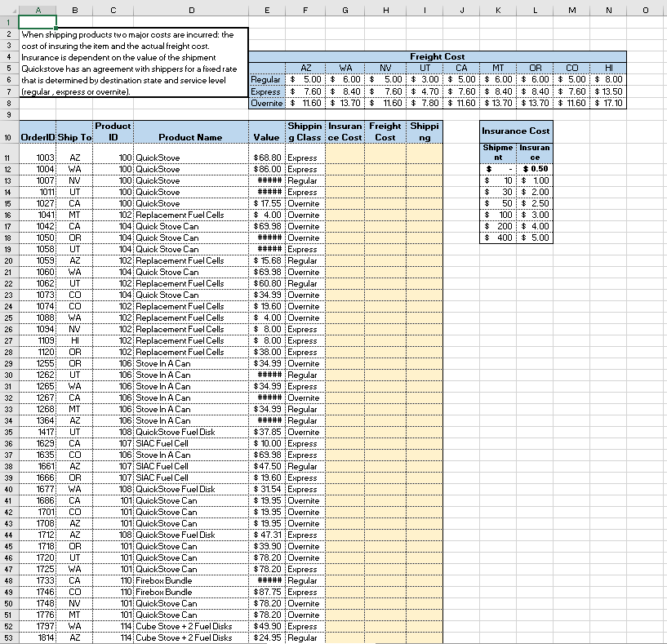Select the Overnite row label in freight table
The width and height of the screenshot is (667, 644).
(x=267, y=103)
